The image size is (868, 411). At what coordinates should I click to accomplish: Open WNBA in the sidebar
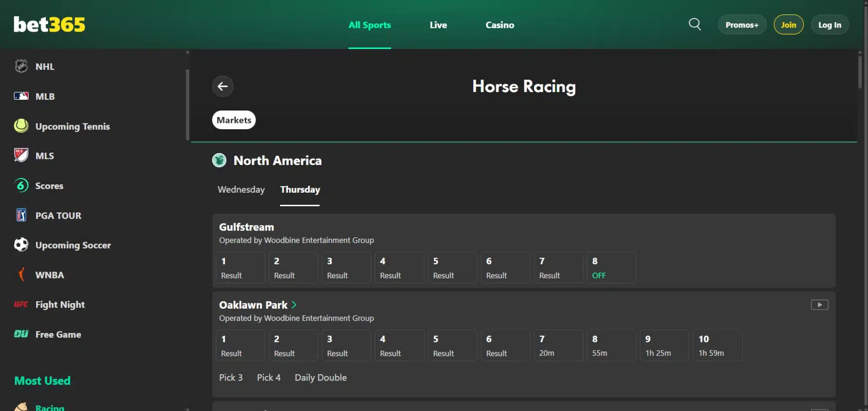click(x=49, y=275)
